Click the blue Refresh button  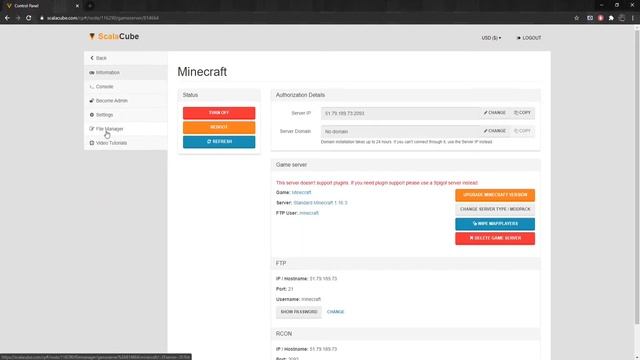click(x=219, y=142)
